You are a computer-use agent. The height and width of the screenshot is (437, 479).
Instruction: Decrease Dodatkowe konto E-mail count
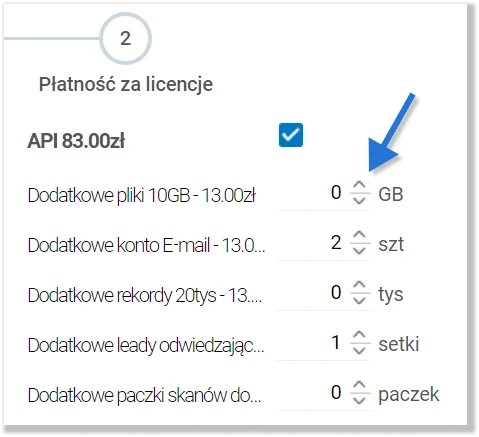(359, 250)
